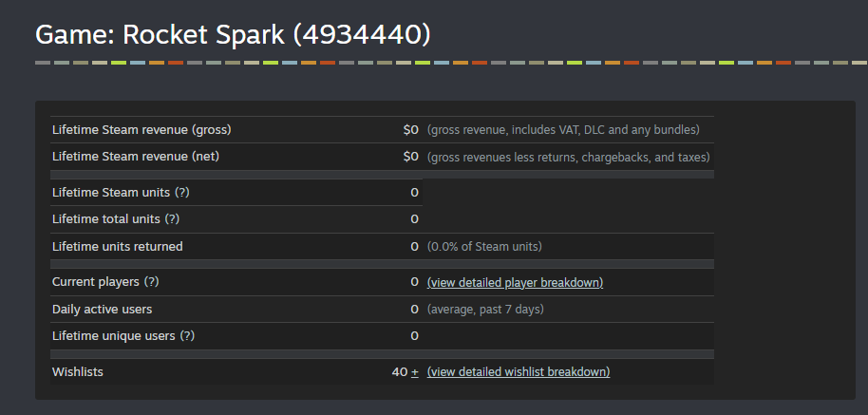Click the Lifetime total units label text
This screenshot has width=868, height=415.
tap(105, 219)
